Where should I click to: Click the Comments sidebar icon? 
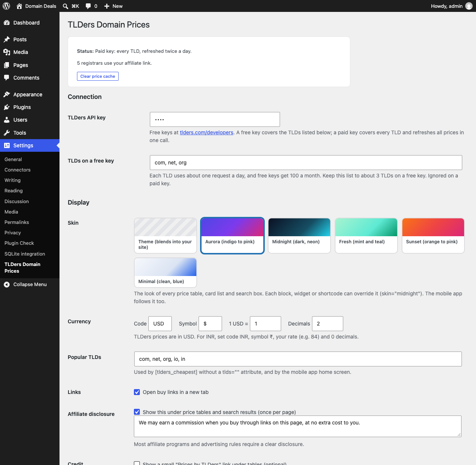(7, 78)
